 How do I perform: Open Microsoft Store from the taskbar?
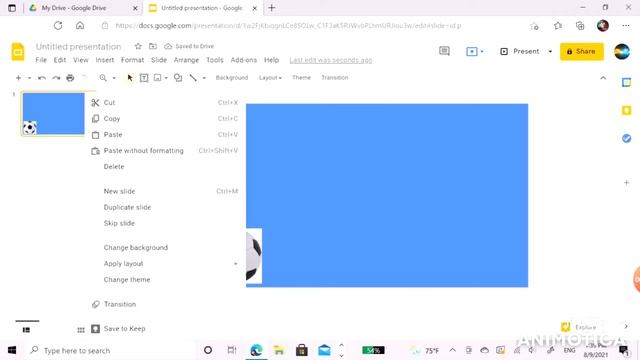pyautogui.click(x=302, y=350)
